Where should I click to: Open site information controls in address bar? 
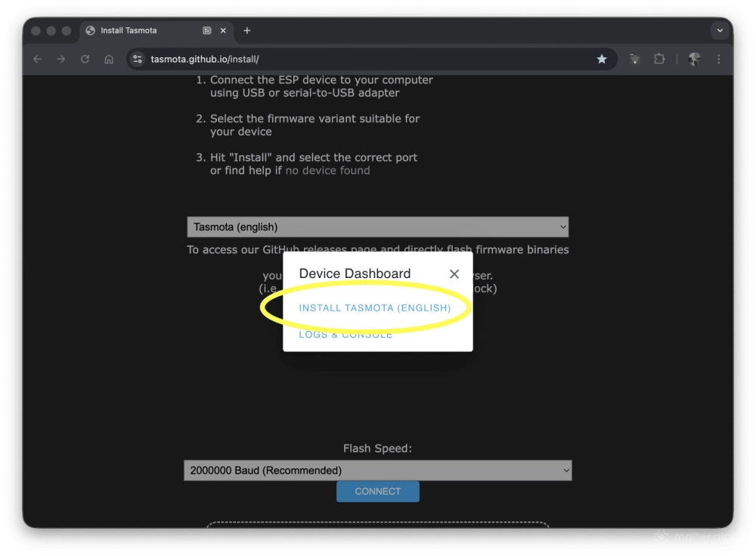pyautogui.click(x=137, y=59)
